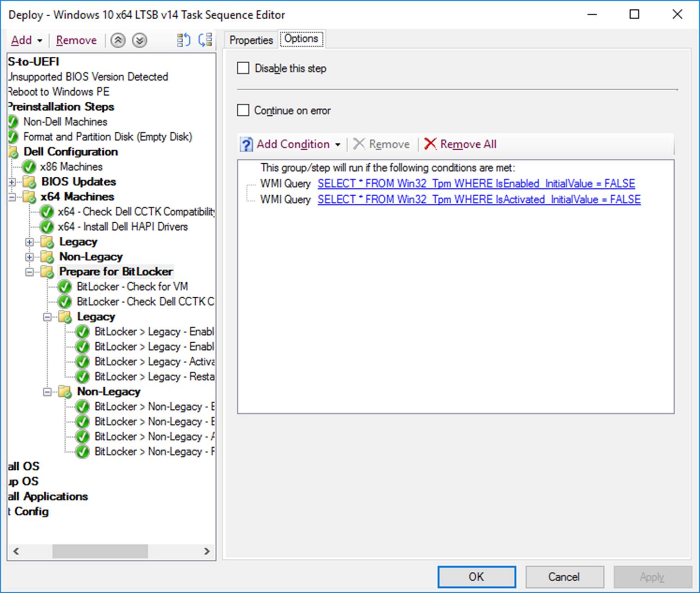
Task: Switch to the Properties tab
Action: [x=251, y=40]
